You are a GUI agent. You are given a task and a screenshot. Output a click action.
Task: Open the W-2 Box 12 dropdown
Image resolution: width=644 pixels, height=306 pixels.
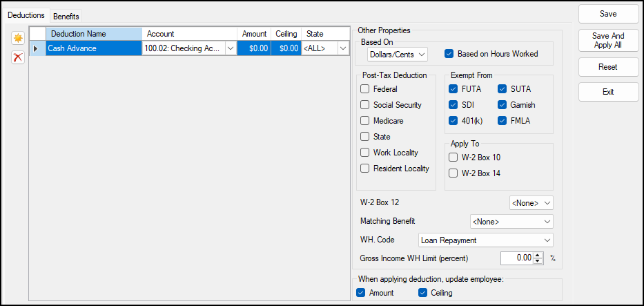tap(531, 203)
